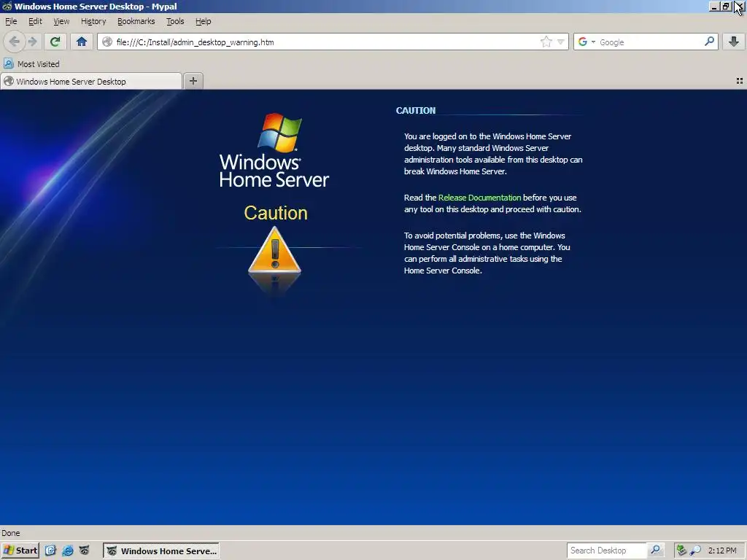Follow the Release Documentation link
The height and width of the screenshot is (560, 747).
click(479, 198)
